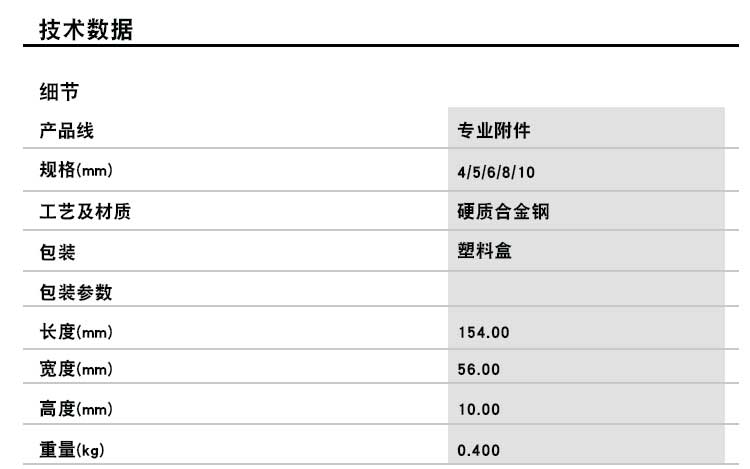Click the 高度(mm) row label
This screenshot has height=469, width=750.
pos(76,409)
